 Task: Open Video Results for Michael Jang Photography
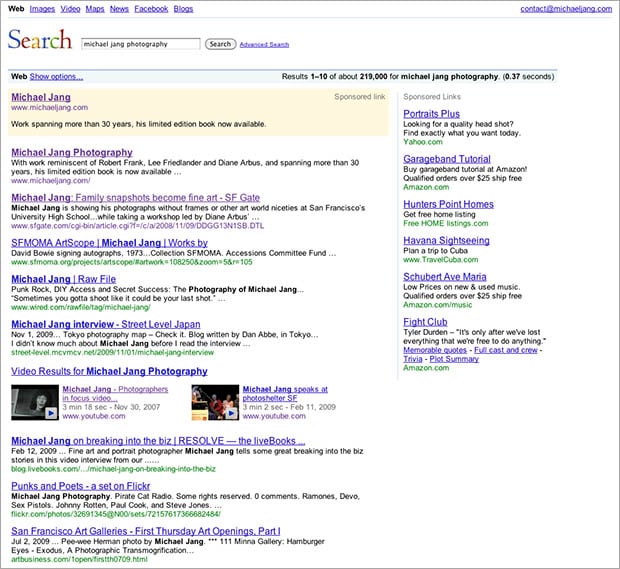click(x=110, y=371)
